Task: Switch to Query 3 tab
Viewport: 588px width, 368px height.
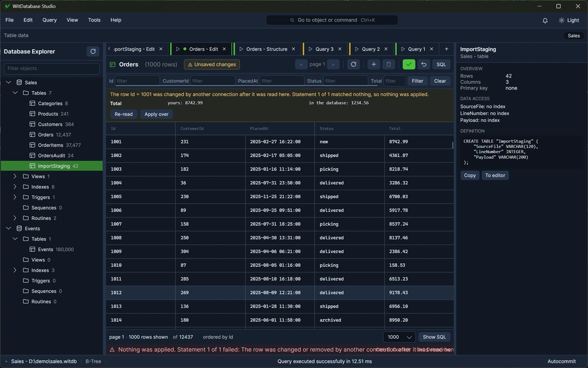Action: pyautogui.click(x=325, y=49)
